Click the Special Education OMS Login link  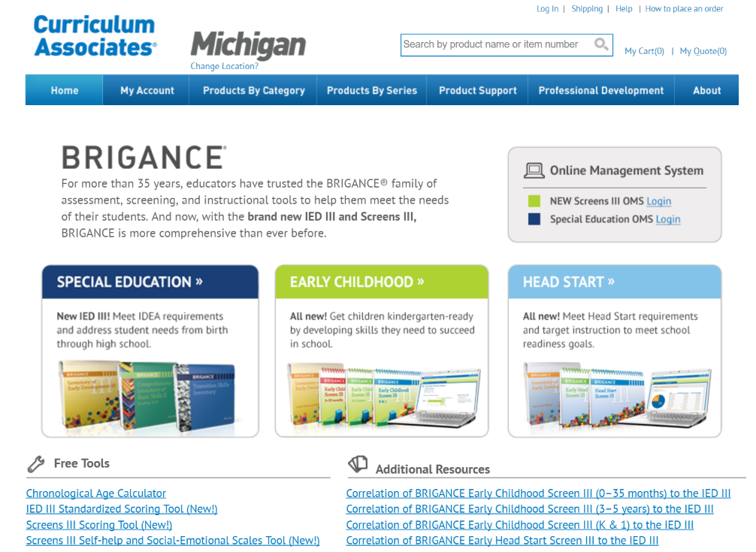pyautogui.click(x=668, y=219)
